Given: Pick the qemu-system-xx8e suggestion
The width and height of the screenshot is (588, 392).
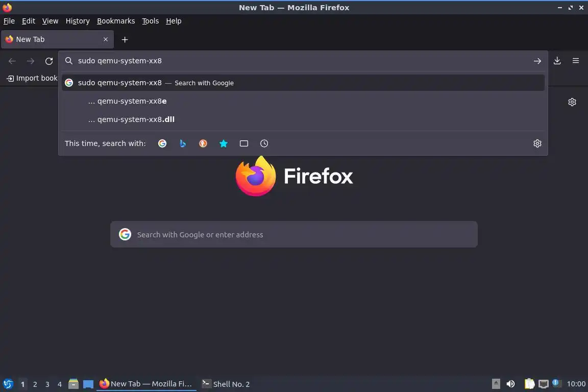Looking at the screenshot, I should [303, 101].
